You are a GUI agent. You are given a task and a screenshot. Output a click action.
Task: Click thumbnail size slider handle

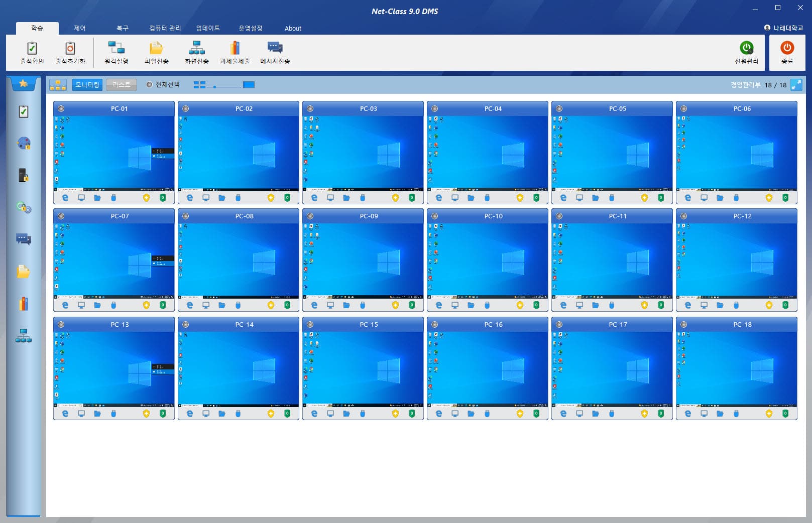coord(214,87)
